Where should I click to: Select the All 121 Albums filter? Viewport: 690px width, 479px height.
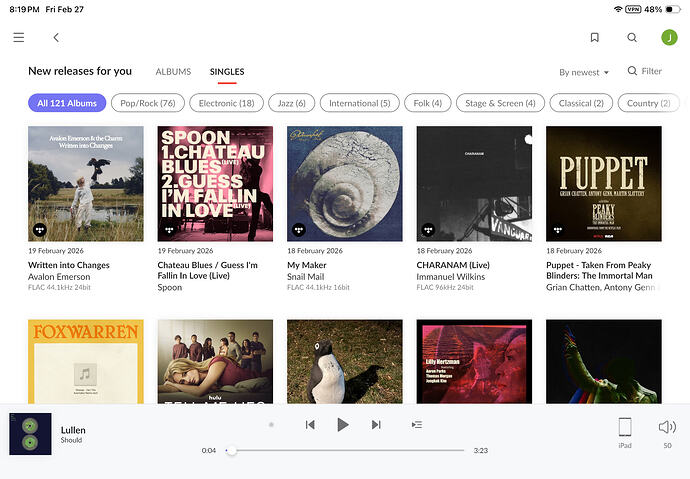[67, 103]
